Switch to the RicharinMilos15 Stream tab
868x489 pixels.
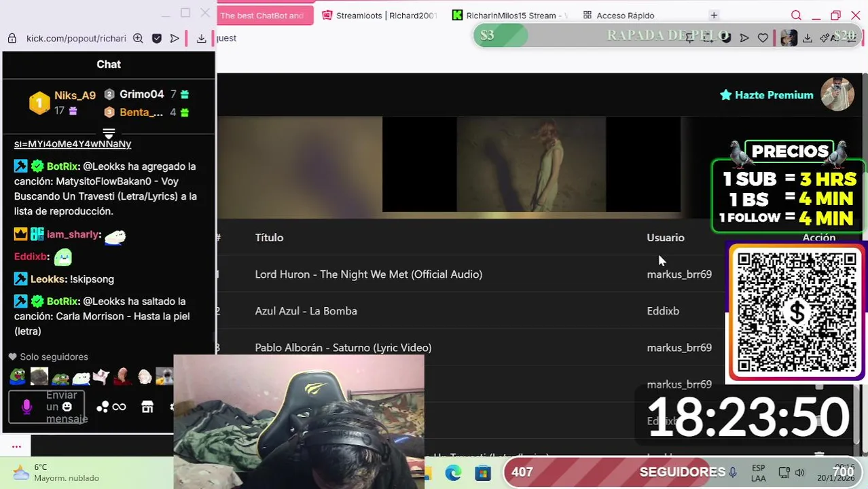coord(509,15)
